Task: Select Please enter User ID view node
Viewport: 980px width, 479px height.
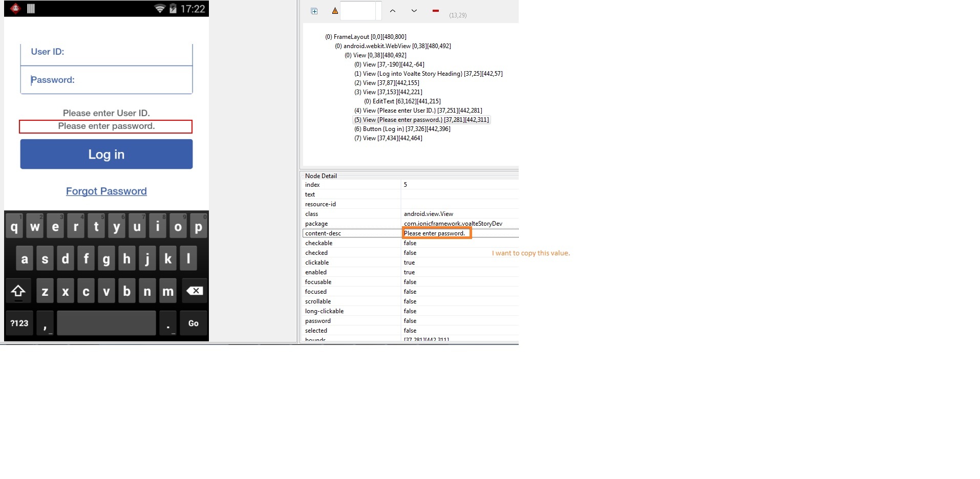Action: (x=418, y=111)
